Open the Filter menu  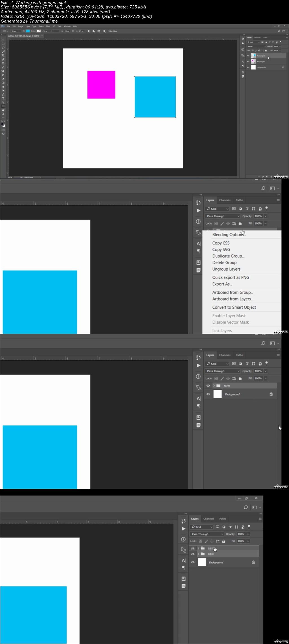[48, 26]
